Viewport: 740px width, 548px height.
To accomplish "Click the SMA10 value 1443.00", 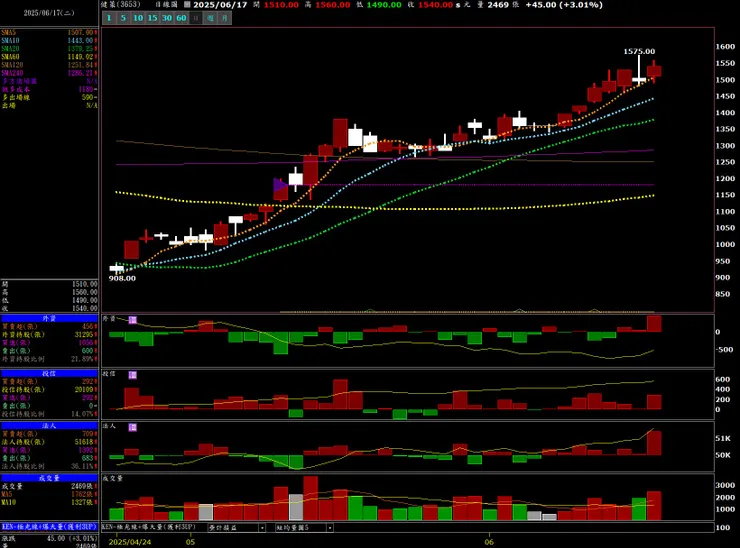I will point(80,41).
